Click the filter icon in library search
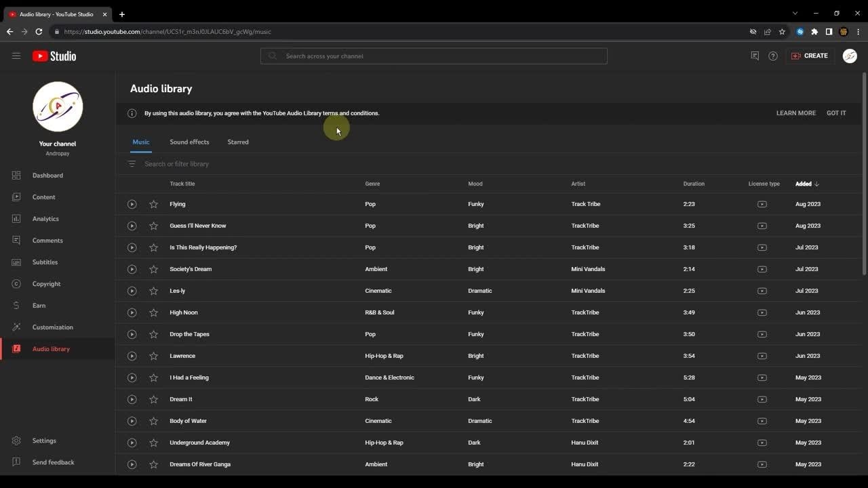 [132, 164]
